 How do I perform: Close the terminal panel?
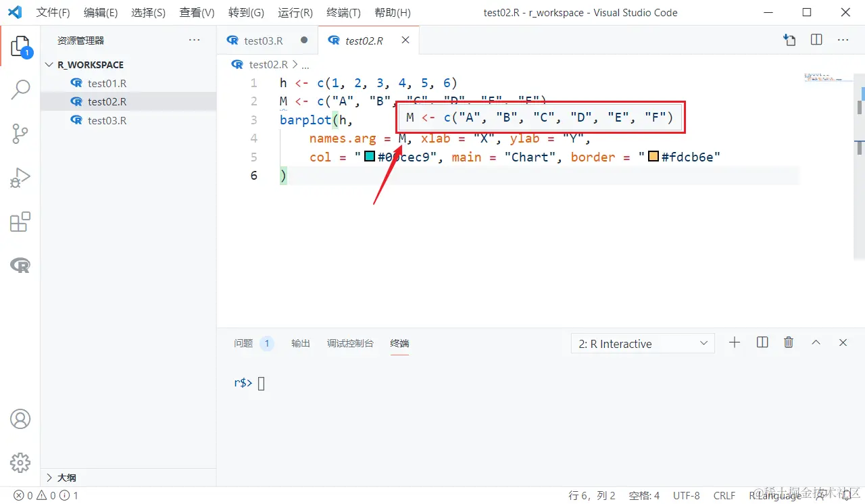843,343
